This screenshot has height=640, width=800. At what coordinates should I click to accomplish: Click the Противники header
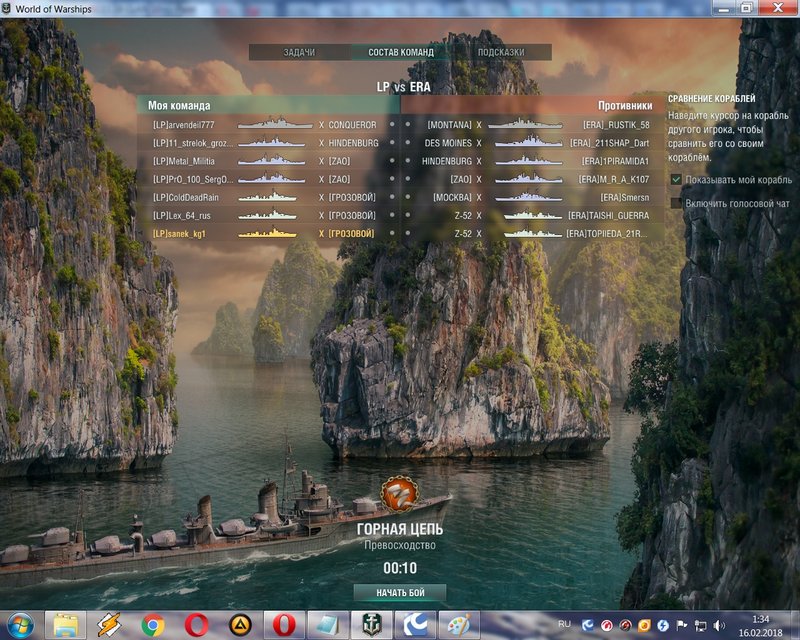tap(625, 106)
